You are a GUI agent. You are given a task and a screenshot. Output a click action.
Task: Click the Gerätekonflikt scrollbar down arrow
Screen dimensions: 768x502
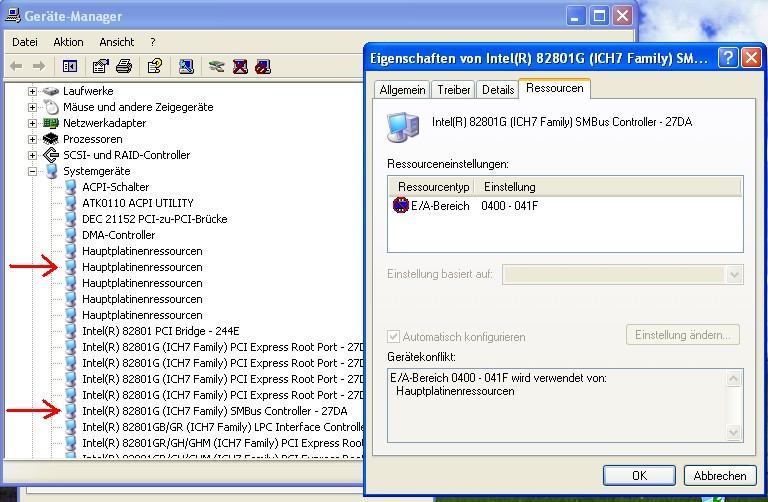click(x=733, y=433)
